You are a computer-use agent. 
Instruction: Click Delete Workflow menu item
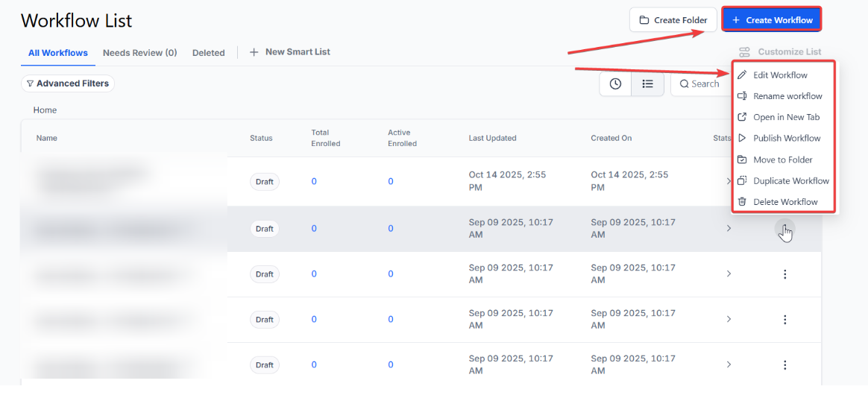coord(784,202)
